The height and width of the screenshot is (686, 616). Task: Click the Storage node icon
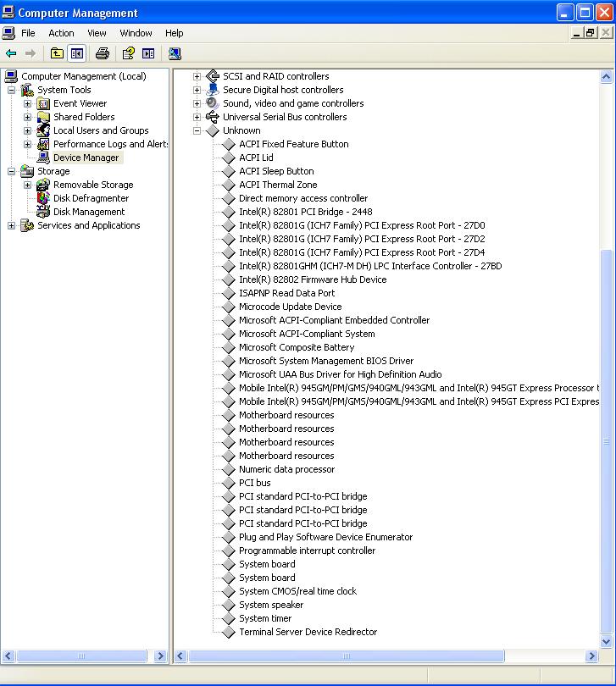[x=27, y=171]
